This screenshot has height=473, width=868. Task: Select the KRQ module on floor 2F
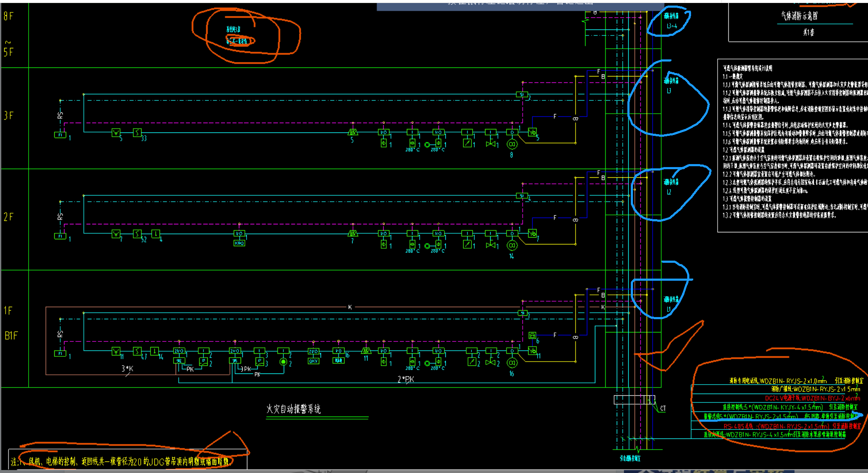pyautogui.click(x=239, y=243)
